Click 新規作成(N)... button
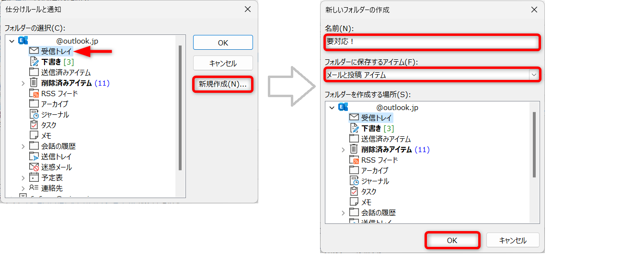 click(x=223, y=84)
